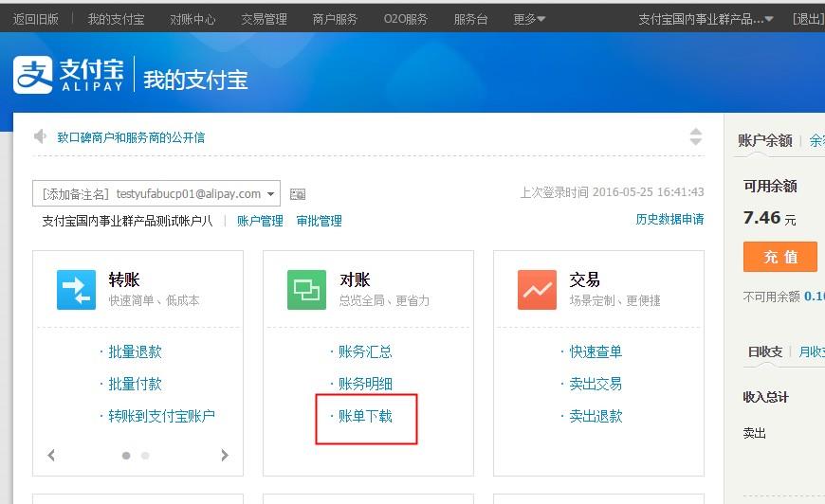The width and height of the screenshot is (825, 504).
Task: Open 对账中心 in the top menu
Action: (192, 20)
